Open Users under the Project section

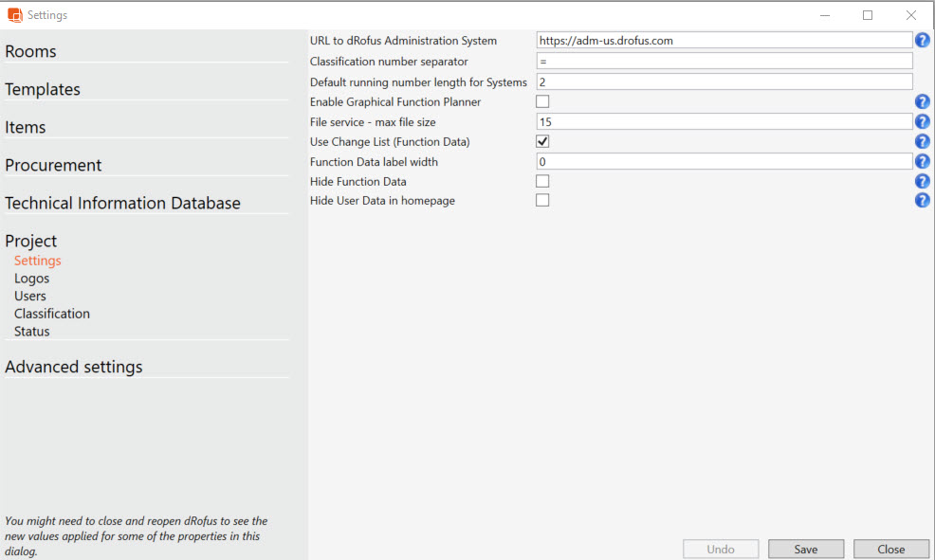(x=30, y=296)
